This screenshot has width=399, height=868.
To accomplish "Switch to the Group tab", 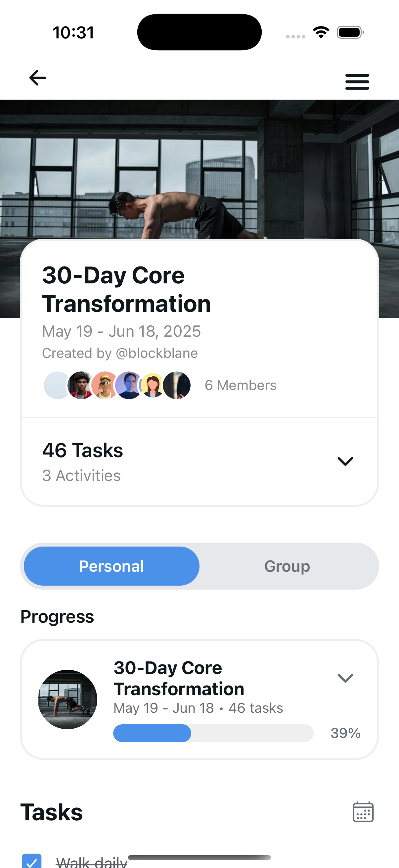I will tap(287, 566).
